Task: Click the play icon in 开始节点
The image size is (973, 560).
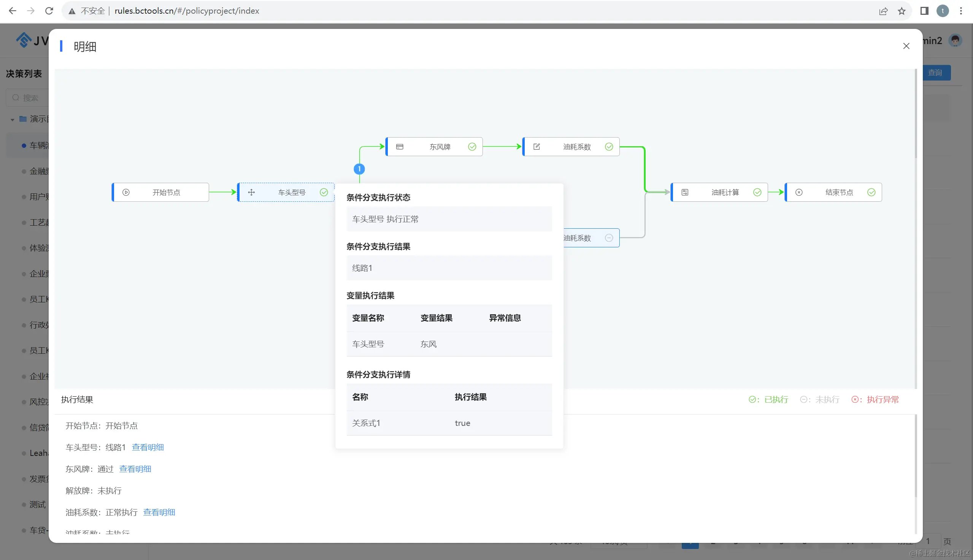Action: (x=126, y=192)
